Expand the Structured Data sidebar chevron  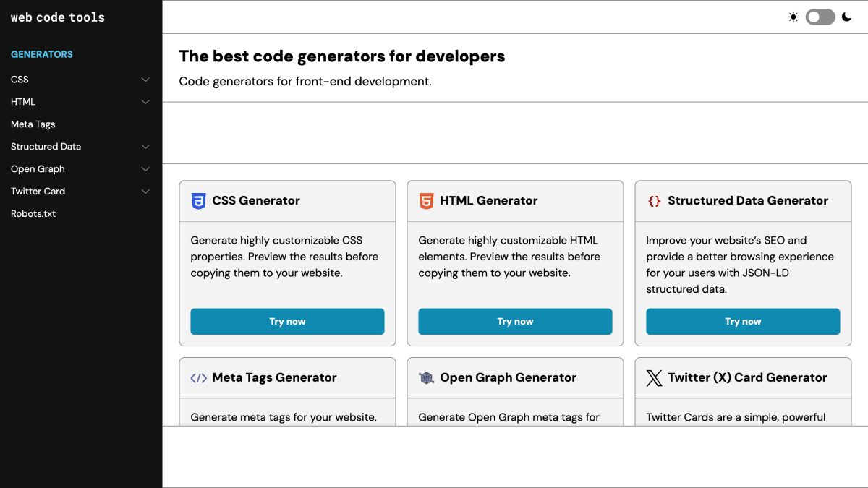tap(145, 147)
